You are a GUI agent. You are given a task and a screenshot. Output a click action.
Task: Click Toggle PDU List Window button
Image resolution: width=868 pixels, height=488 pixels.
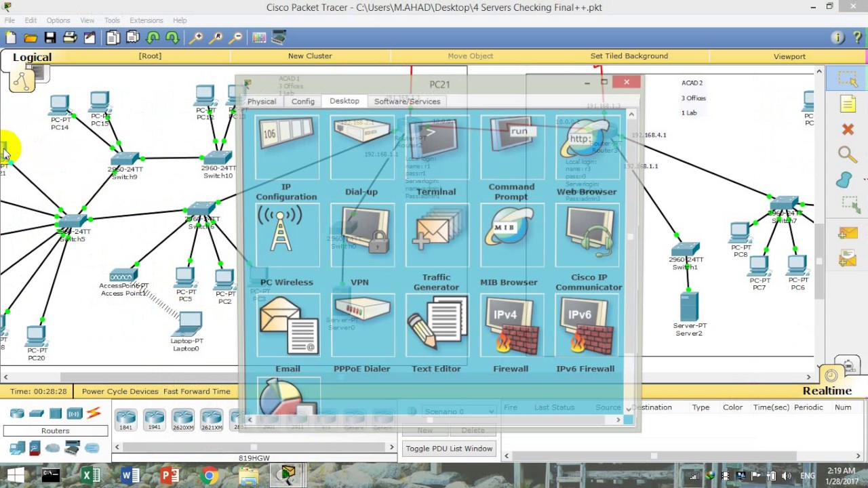click(449, 449)
